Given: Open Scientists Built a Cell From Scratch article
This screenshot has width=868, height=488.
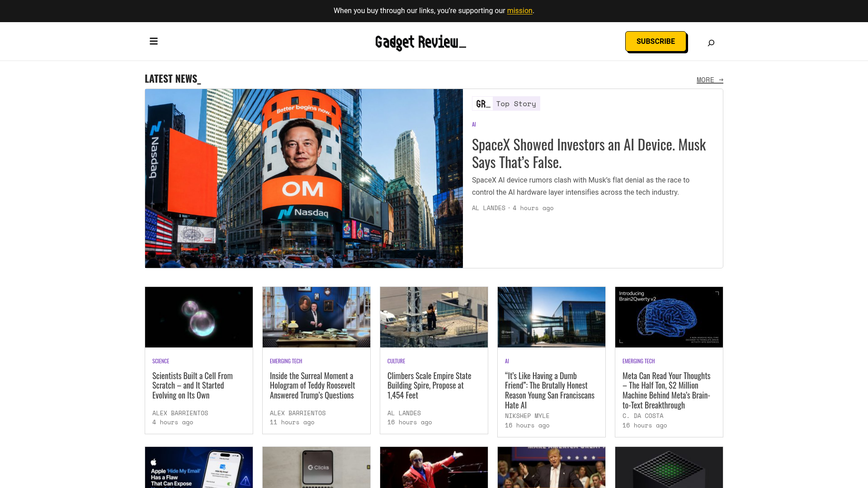Looking at the screenshot, I should coord(193,385).
